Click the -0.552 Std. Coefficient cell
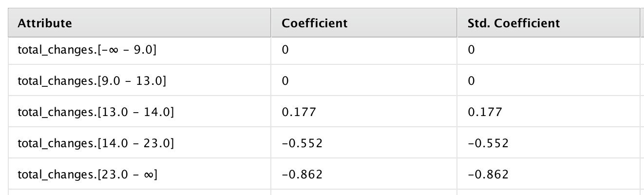This screenshot has width=644, height=195. (549, 142)
